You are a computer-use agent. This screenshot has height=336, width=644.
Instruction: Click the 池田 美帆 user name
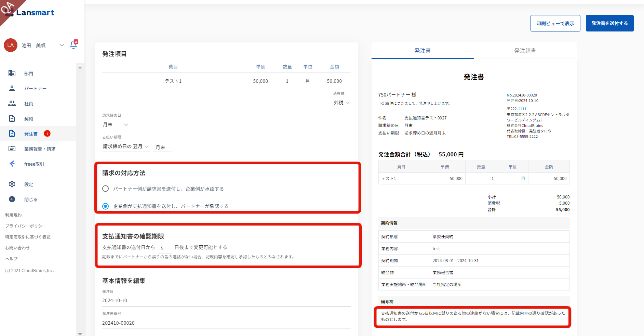point(33,45)
